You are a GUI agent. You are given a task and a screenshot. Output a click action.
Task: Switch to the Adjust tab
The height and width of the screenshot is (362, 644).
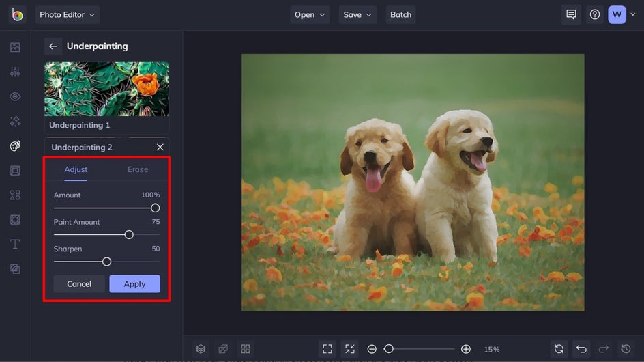tap(76, 169)
